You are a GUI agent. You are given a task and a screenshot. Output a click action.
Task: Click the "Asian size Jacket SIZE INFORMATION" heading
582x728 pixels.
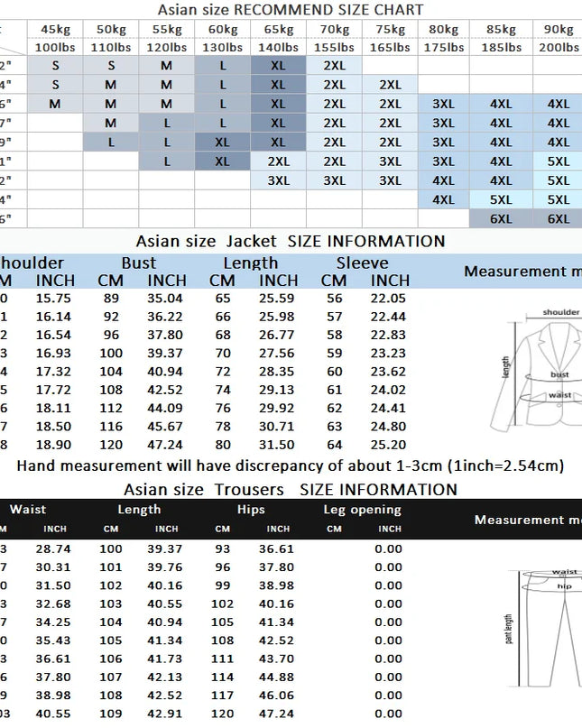click(x=291, y=242)
